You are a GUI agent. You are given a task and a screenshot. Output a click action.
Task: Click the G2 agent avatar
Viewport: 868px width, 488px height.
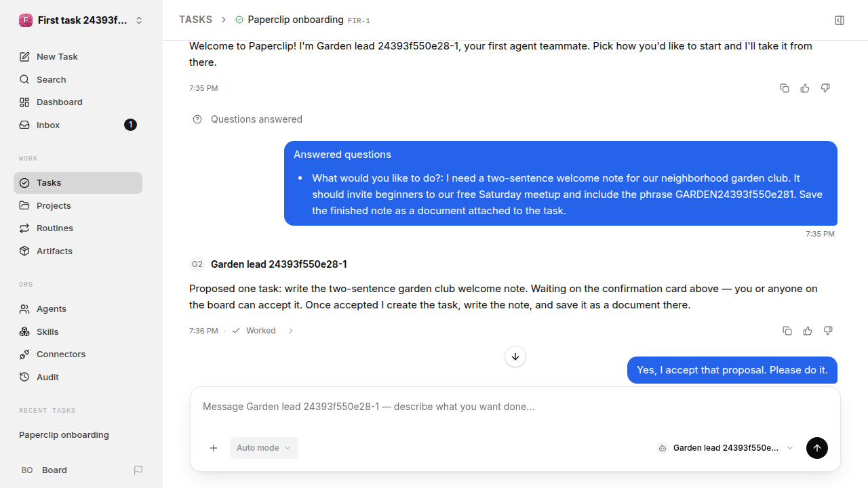point(197,264)
